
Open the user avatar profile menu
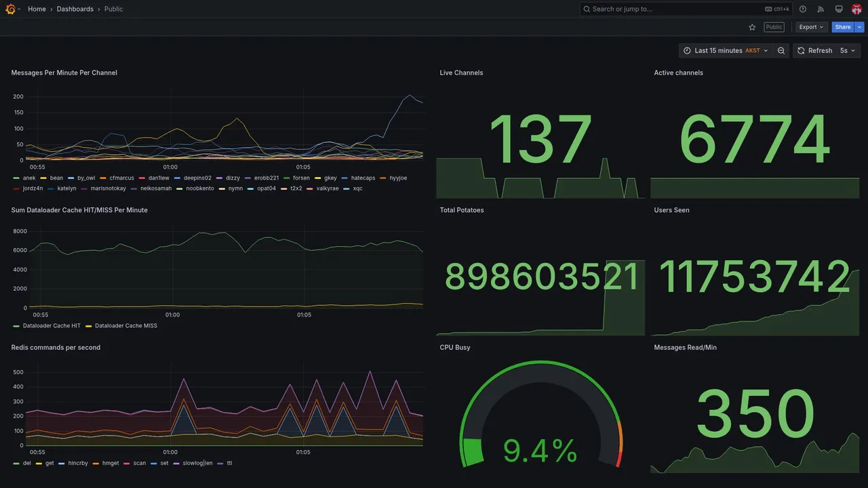coord(856,9)
